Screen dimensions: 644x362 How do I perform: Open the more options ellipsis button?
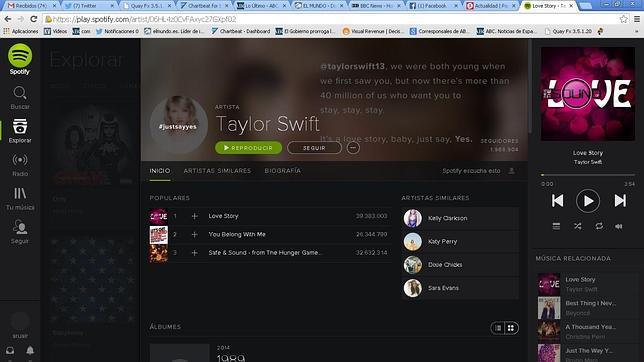point(353,148)
